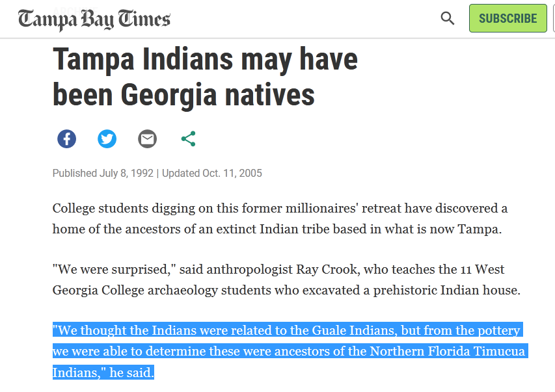Open search with the magnifying glass icon
This screenshot has width=555, height=392.
[448, 18]
